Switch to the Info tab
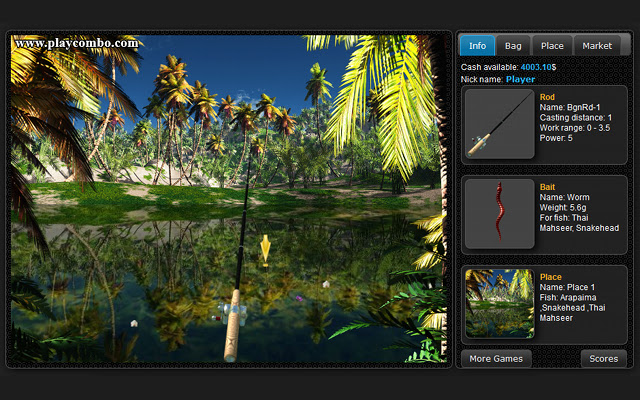The image size is (640, 400). (x=477, y=46)
